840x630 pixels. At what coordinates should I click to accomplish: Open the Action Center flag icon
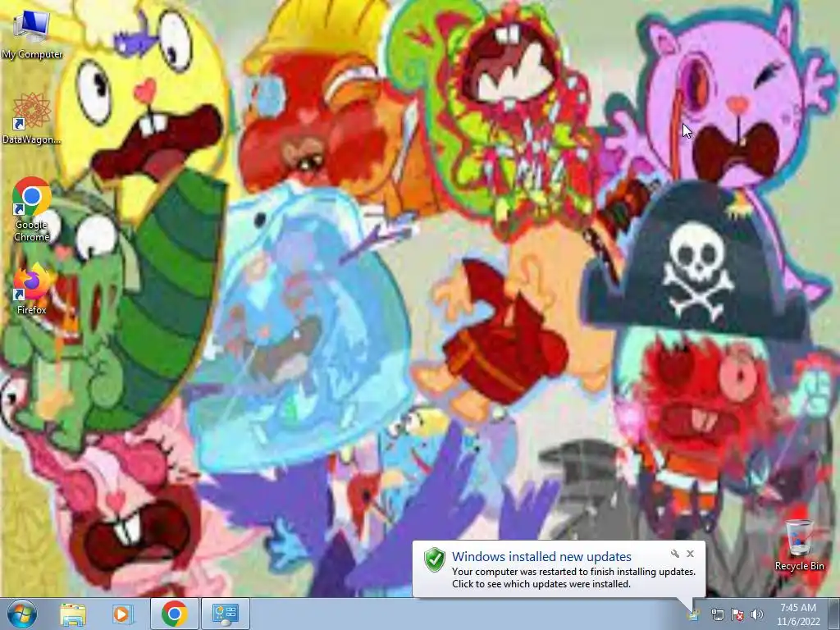coord(737,614)
